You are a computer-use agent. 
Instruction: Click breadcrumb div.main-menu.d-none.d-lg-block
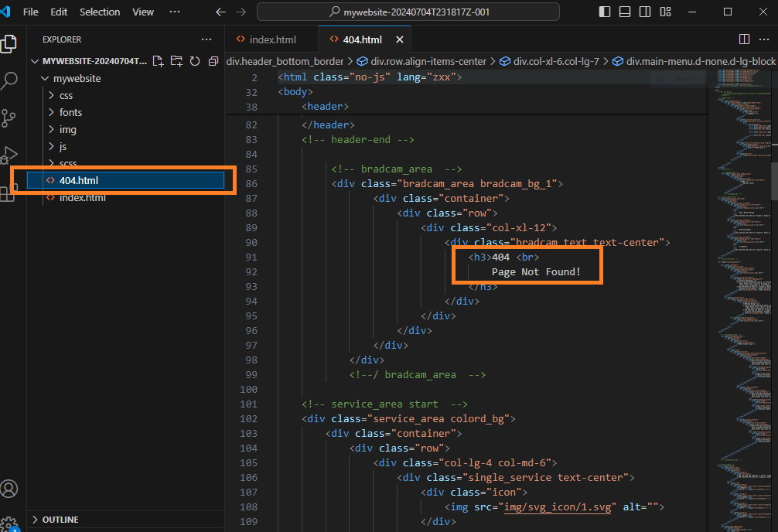pyautogui.click(x=694, y=61)
